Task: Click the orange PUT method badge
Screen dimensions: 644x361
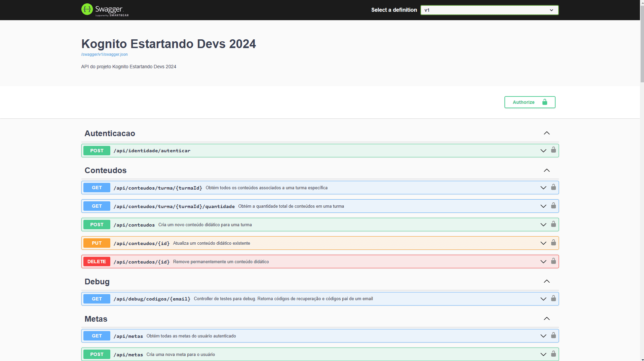Action: (97, 243)
